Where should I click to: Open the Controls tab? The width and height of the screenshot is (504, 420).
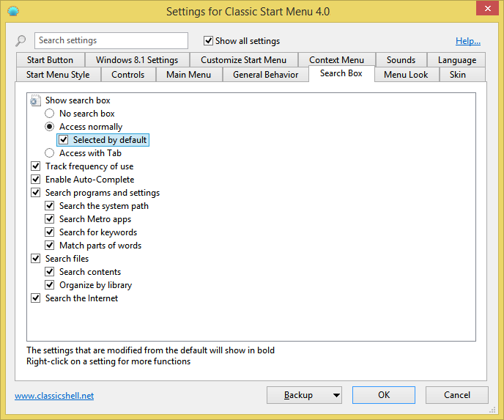(x=128, y=75)
